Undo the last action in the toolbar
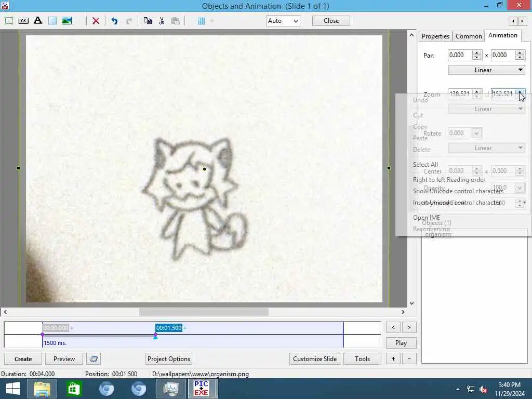Screen dimensions: 532x399 click(114, 21)
